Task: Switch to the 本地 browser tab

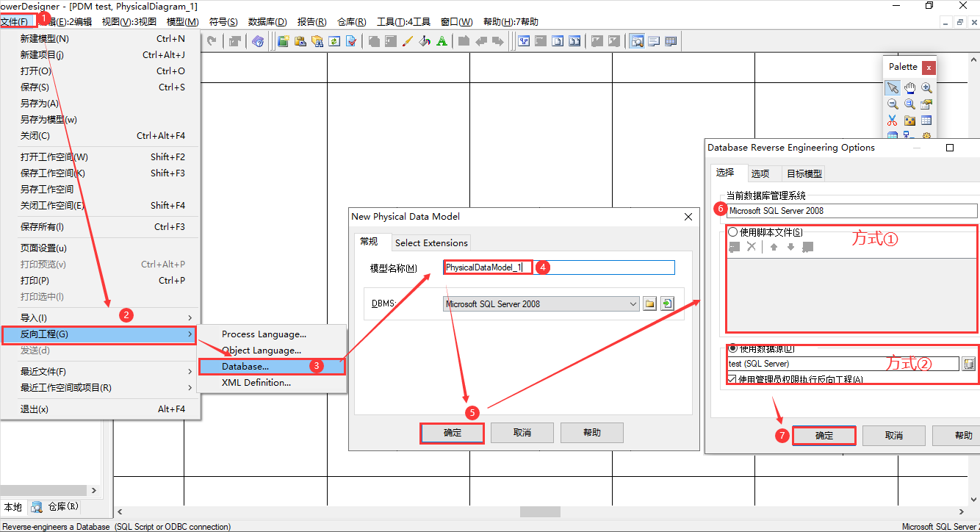Action: point(12,507)
